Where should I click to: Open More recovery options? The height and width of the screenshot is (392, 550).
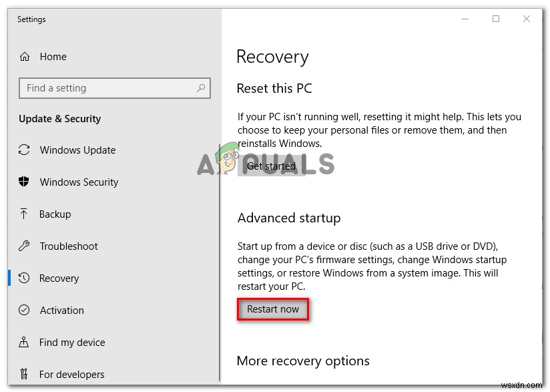[x=303, y=361]
